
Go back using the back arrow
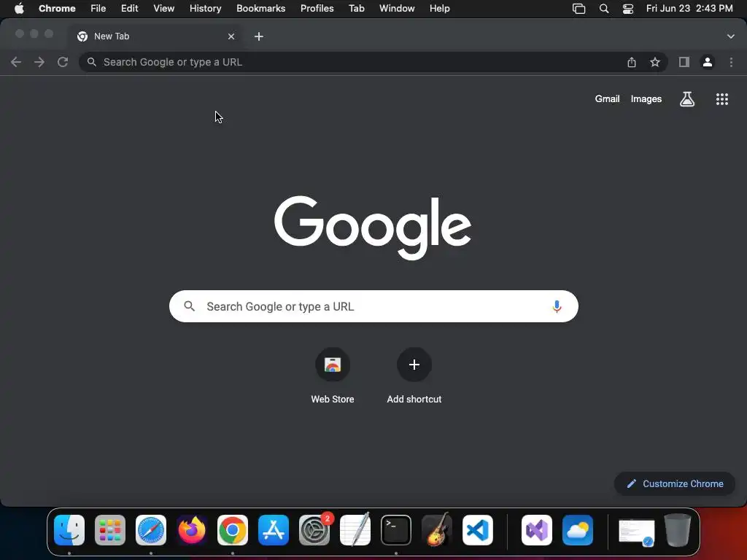(16, 62)
